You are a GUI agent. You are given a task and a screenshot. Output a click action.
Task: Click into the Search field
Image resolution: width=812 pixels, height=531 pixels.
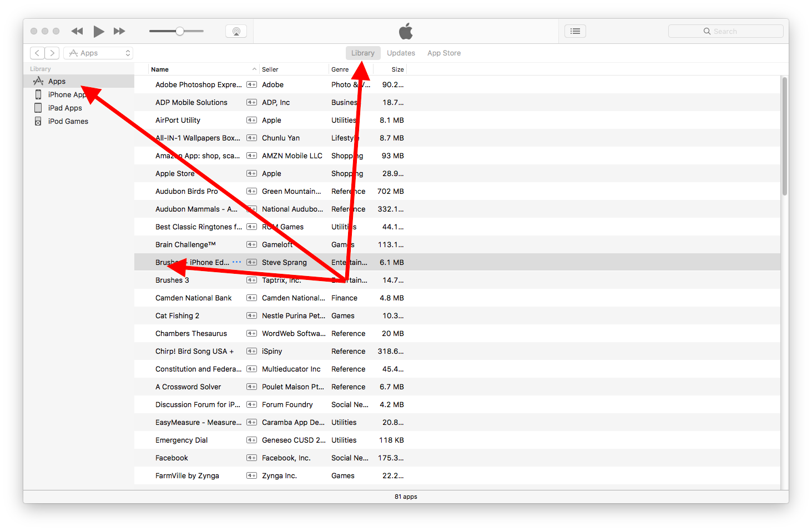725,31
